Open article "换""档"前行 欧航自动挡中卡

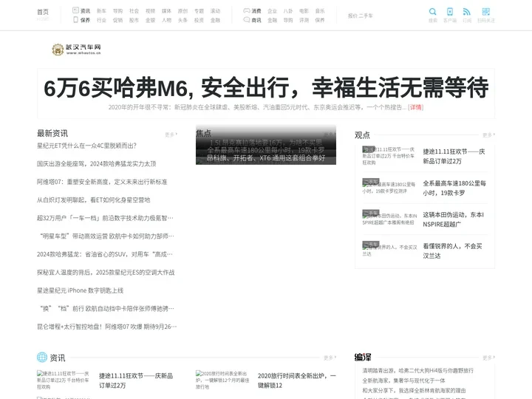107,308
